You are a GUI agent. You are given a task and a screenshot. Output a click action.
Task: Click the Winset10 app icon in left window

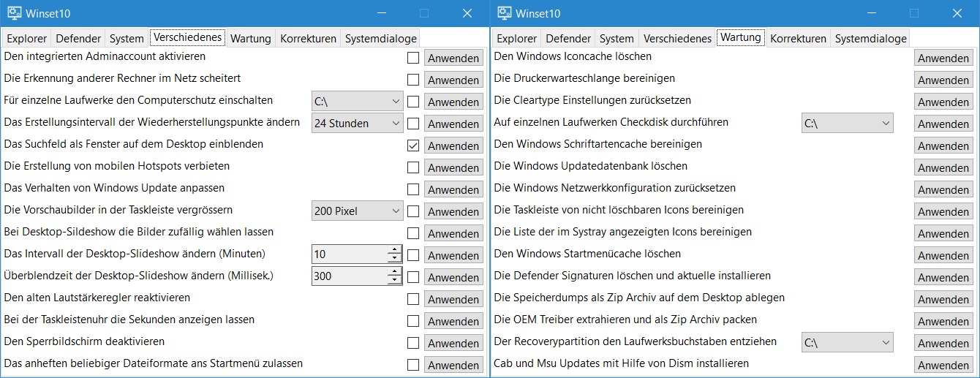coord(13,13)
